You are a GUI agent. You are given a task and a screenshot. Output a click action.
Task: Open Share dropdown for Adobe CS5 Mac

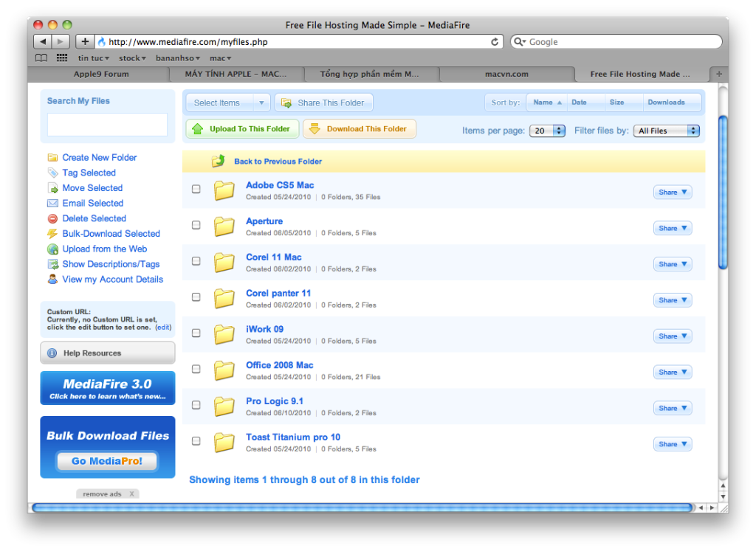(673, 193)
